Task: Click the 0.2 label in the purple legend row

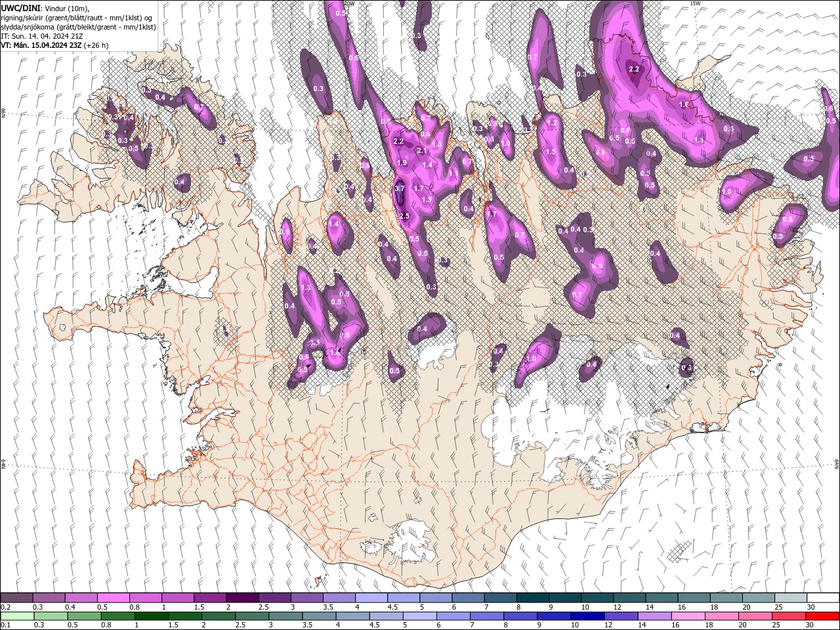Action: [5, 607]
